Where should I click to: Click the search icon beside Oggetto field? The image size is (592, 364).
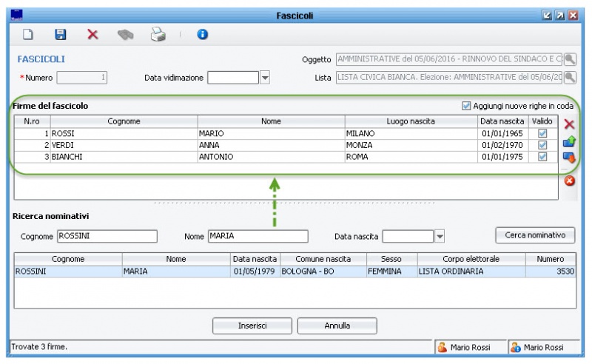(x=570, y=59)
